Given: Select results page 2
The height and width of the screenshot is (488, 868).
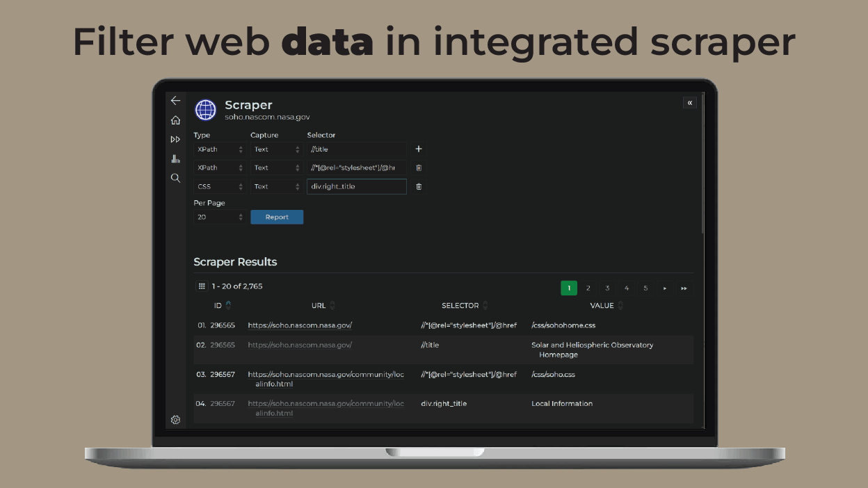Looking at the screenshot, I should click(588, 288).
